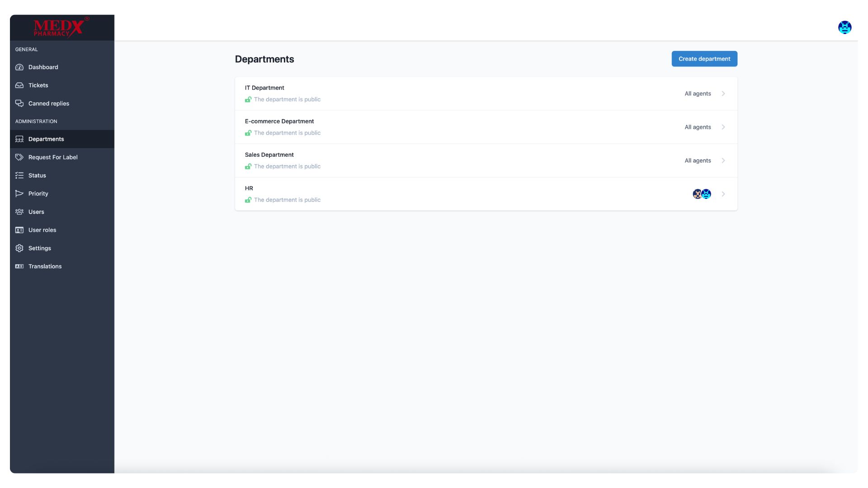Open Settings in the sidebar
This screenshot has width=868, height=488.
62,248
